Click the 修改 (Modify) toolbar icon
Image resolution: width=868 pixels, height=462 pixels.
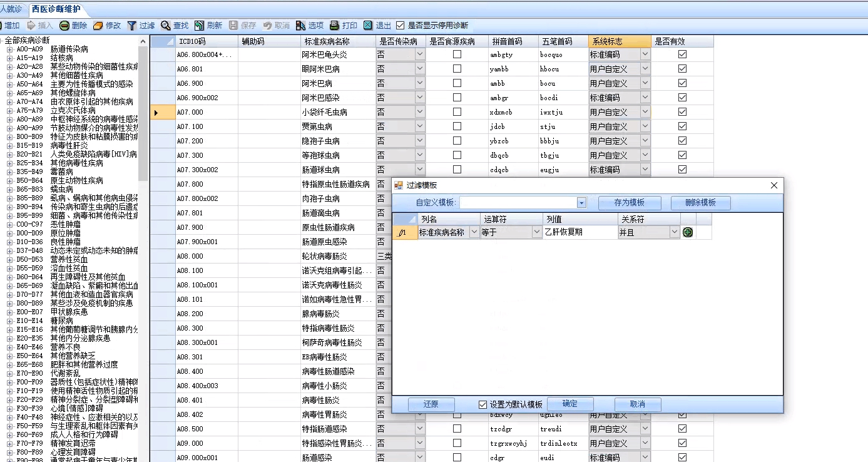coord(98,26)
